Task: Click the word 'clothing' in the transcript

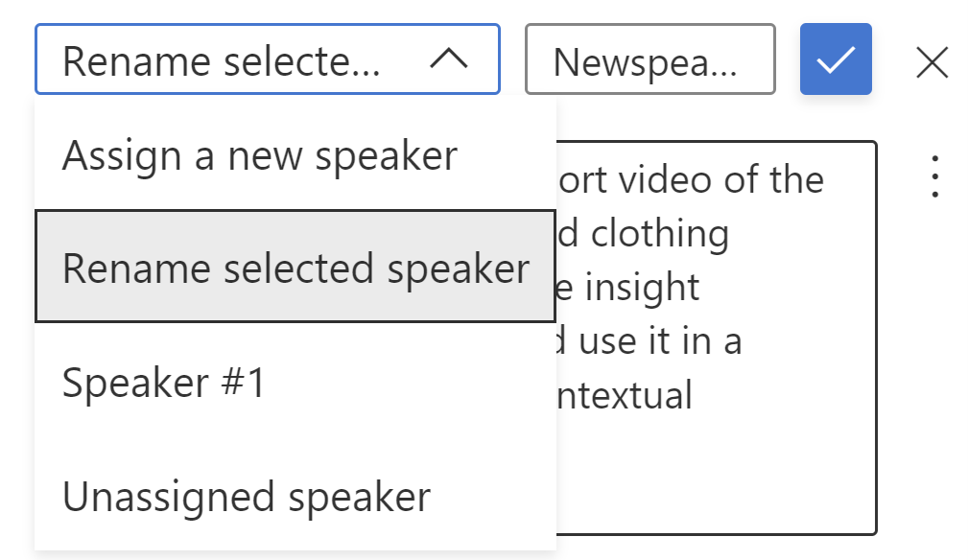Action: 659,234
